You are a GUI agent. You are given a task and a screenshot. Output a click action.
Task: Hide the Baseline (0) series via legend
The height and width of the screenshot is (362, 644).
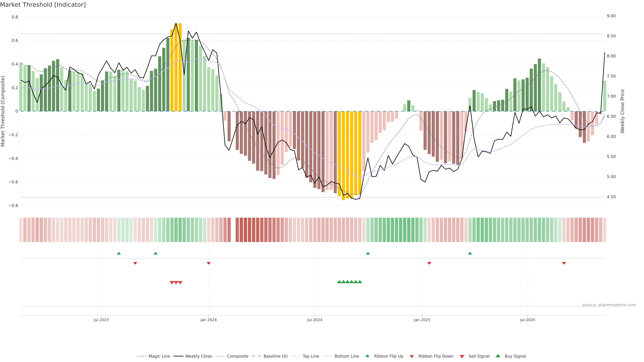point(275,356)
